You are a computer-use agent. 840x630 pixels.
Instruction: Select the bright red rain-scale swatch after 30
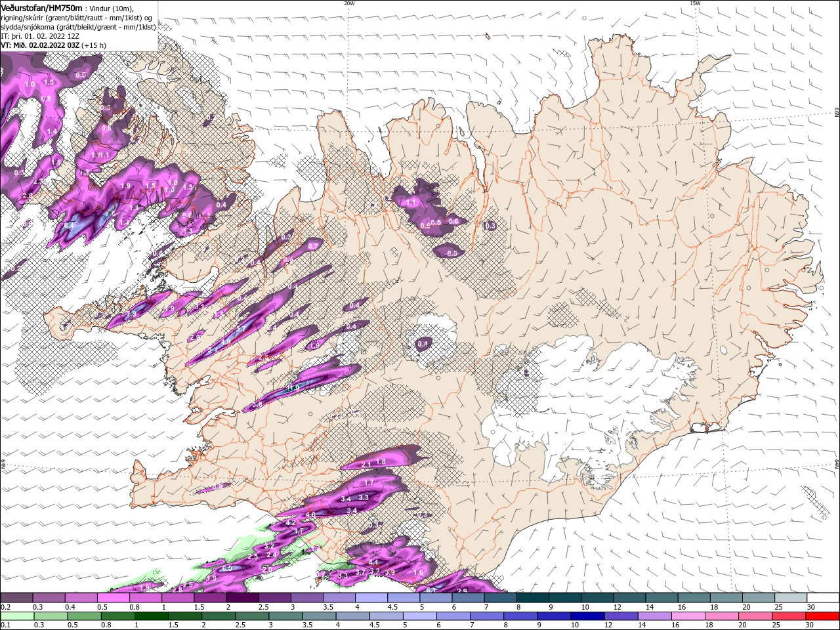pos(823,616)
